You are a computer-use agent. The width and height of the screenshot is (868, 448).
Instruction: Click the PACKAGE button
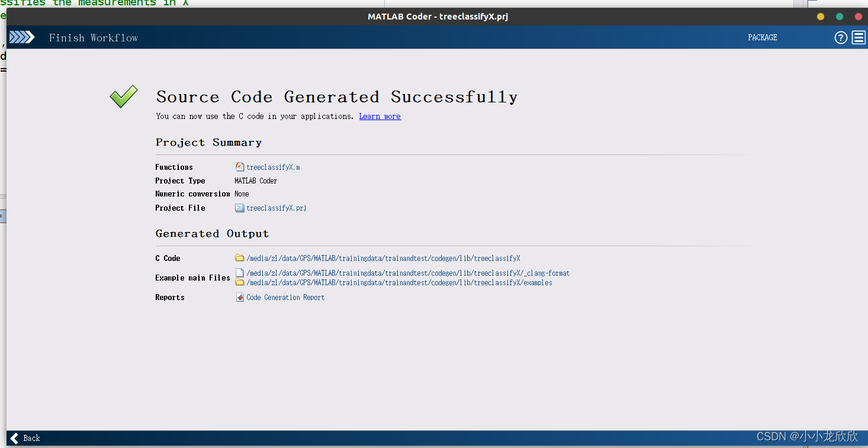[762, 37]
